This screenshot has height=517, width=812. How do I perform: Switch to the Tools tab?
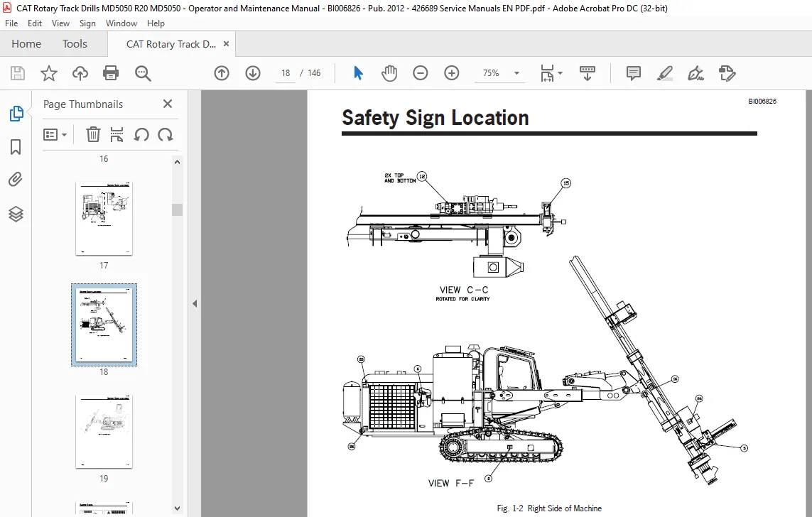pyautogui.click(x=75, y=44)
